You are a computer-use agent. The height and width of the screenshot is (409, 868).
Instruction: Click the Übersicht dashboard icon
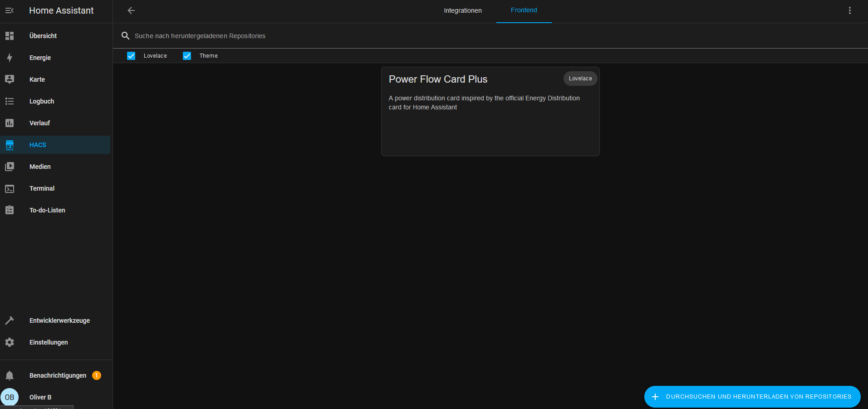coord(10,36)
